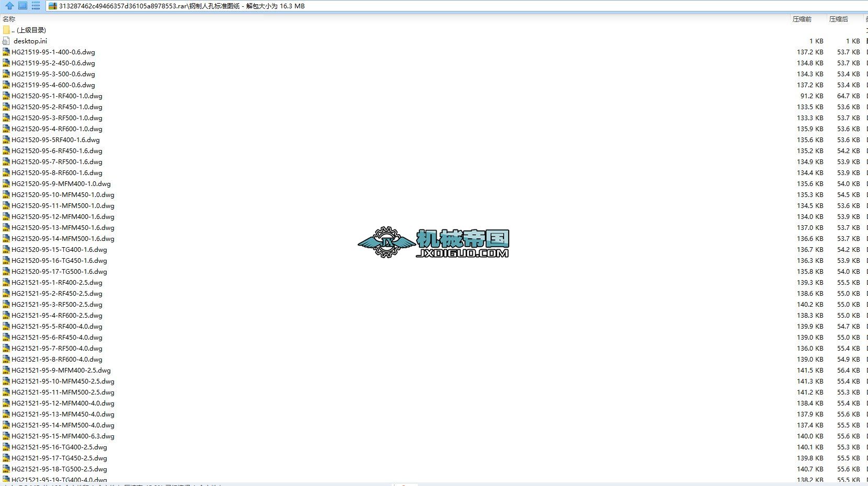Select file HG21519-95-4-600-0.6.dwg
The image size is (868, 486).
pyautogui.click(x=53, y=85)
